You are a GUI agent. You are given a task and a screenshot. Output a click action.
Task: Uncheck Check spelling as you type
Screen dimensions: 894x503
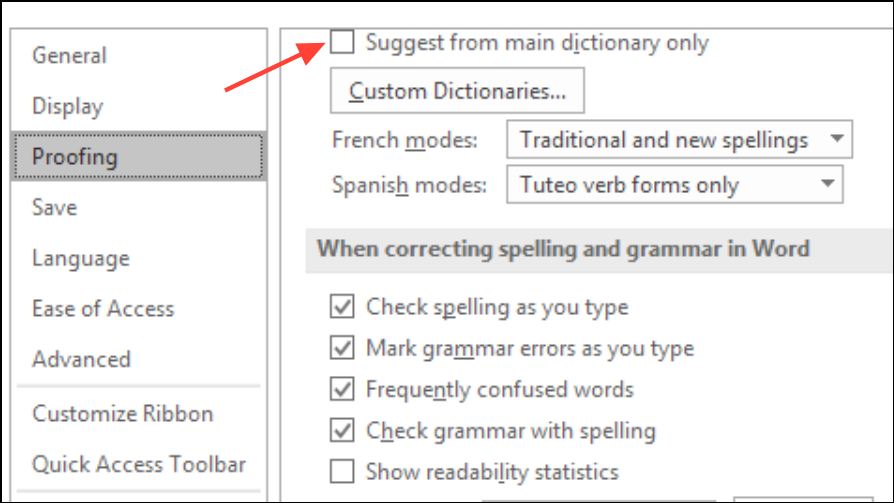click(342, 307)
